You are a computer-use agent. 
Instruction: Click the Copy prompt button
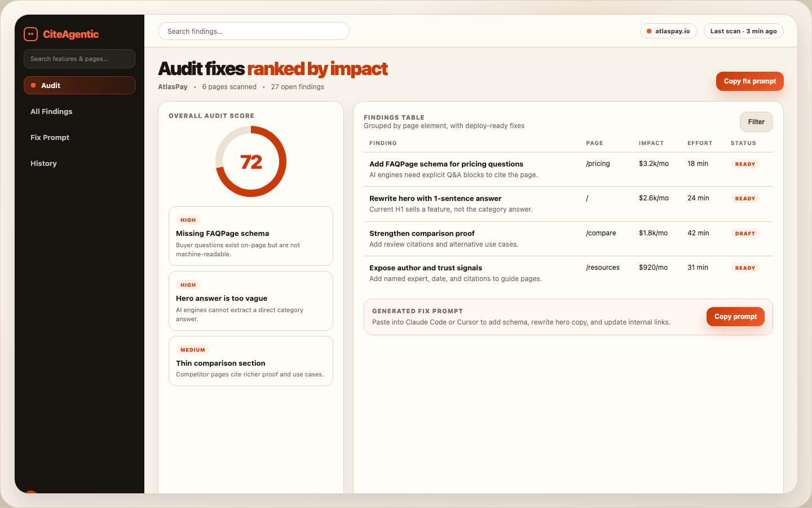click(x=735, y=317)
